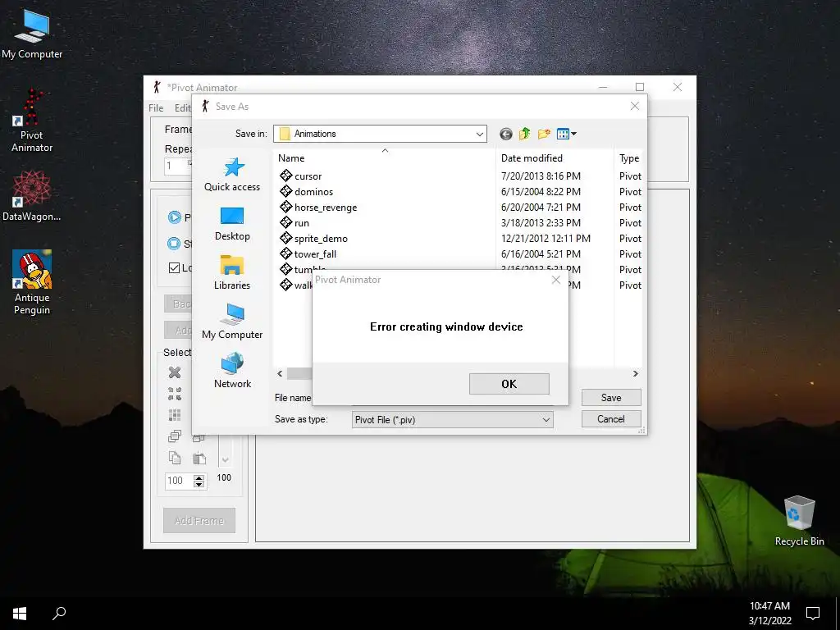Open Desktop in Save As places bar
The image size is (840, 630).
point(232,225)
